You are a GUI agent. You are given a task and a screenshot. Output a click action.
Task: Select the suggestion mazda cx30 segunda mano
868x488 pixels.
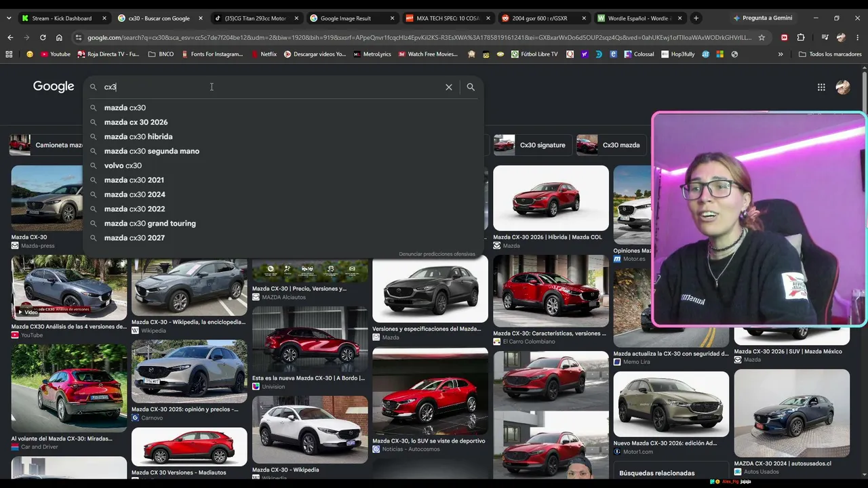[x=283, y=151]
